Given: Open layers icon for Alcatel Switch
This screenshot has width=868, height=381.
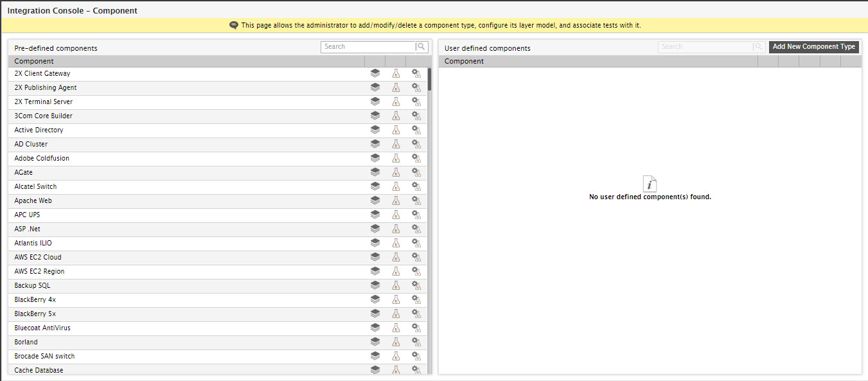Looking at the screenshot, I should 375,186.
